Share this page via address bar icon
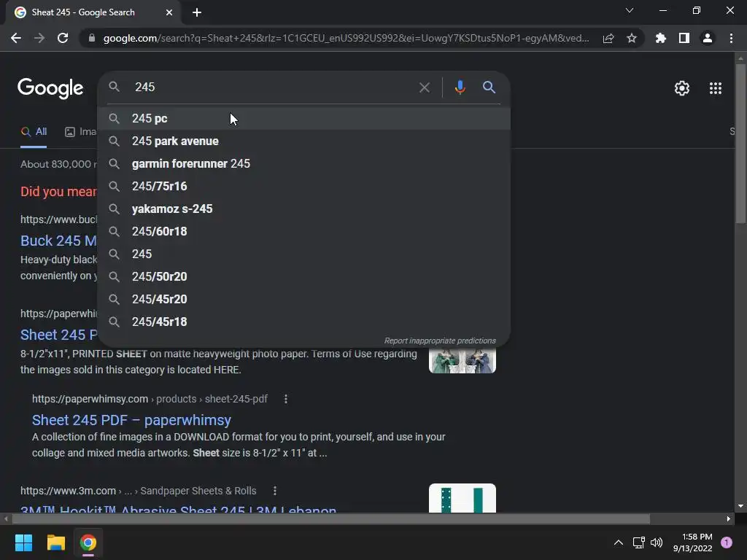This screenshot has height=560, width=747. pos(608,38)
